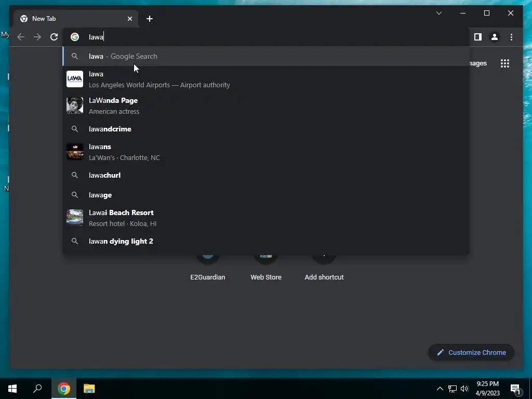This screenshot has width=532, height=399.
Task: Open the E2Guardian shortcut
Action: [x=208, y=268]
